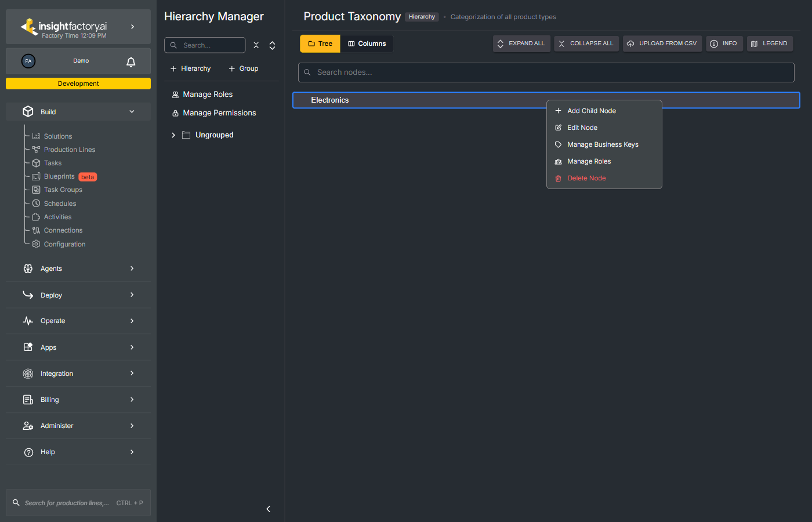
Task: Toggle the hierarchy sort order arrows
Action: pyautogui.click(x=272, y=45)
